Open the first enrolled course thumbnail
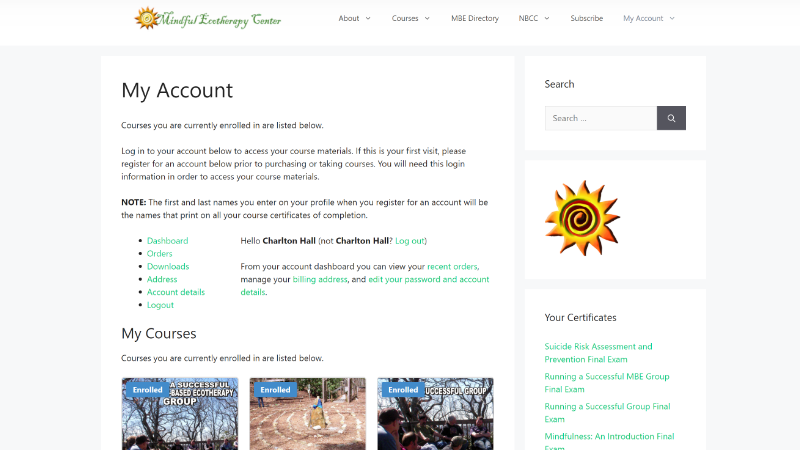 [x=180, y=414]
